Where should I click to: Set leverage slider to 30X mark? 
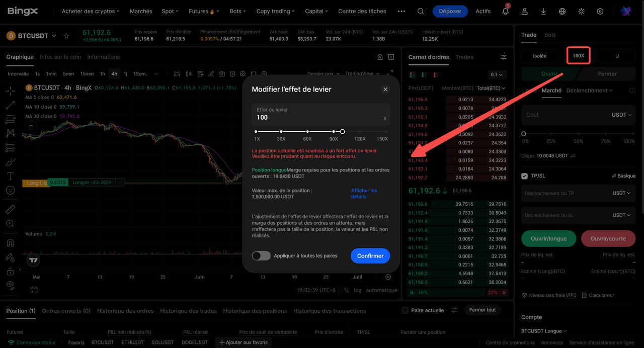click(281, 131)
